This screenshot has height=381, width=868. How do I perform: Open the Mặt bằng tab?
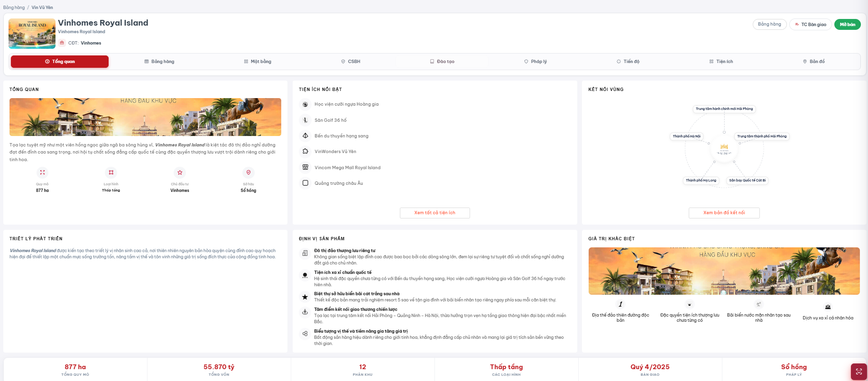pyautogui.click(x=258, y=62)
